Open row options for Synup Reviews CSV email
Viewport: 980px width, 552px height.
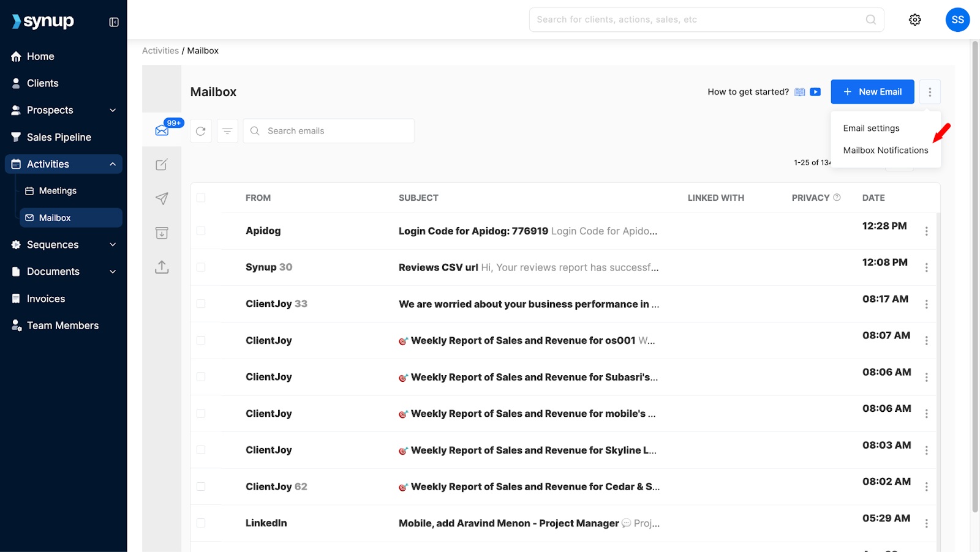coord(926,267)
